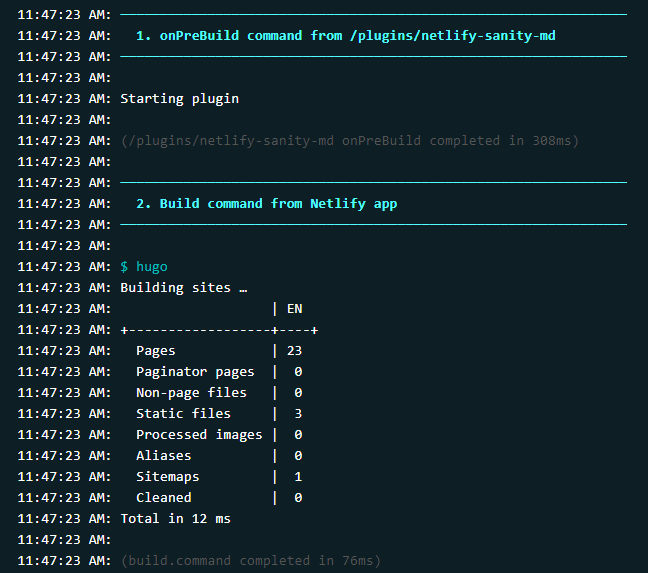Click the 'Paginator pages' table row
Viewport: 648px width, 573px height.
[219, 372]
